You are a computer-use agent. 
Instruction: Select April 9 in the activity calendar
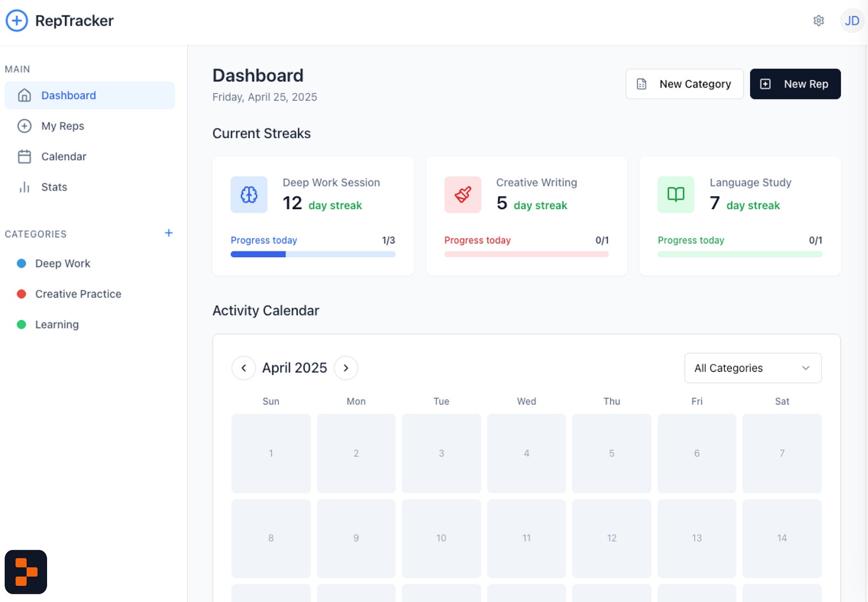(356, 538)
